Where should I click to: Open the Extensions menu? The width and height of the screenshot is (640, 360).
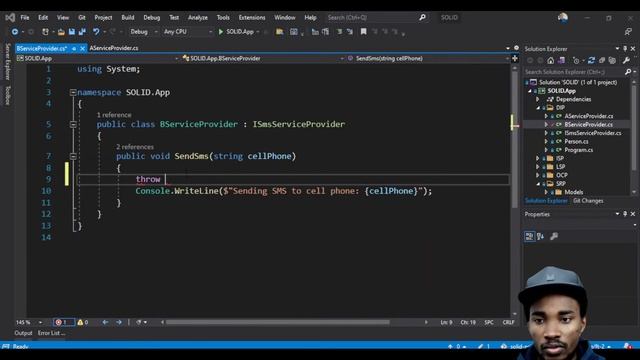(x=252, y=18)
